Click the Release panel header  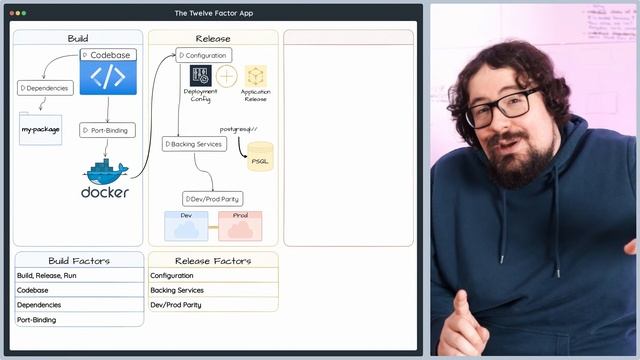point(213,38)
